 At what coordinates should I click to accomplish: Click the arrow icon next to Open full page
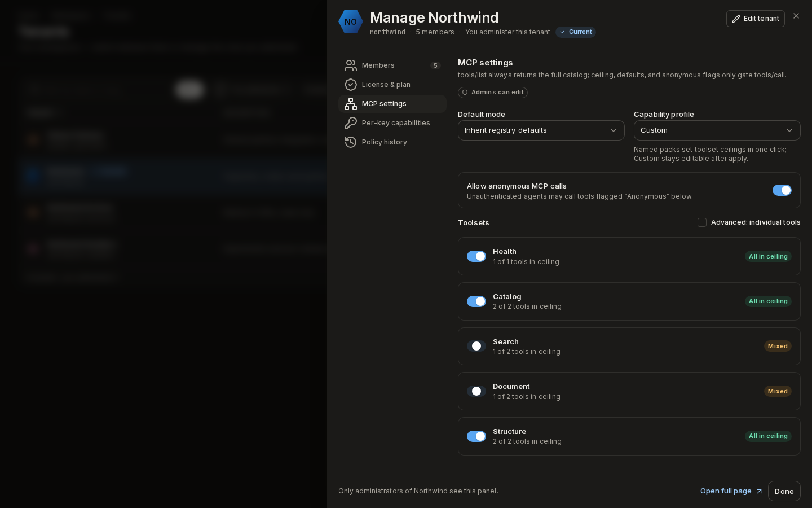coord(759,492)
